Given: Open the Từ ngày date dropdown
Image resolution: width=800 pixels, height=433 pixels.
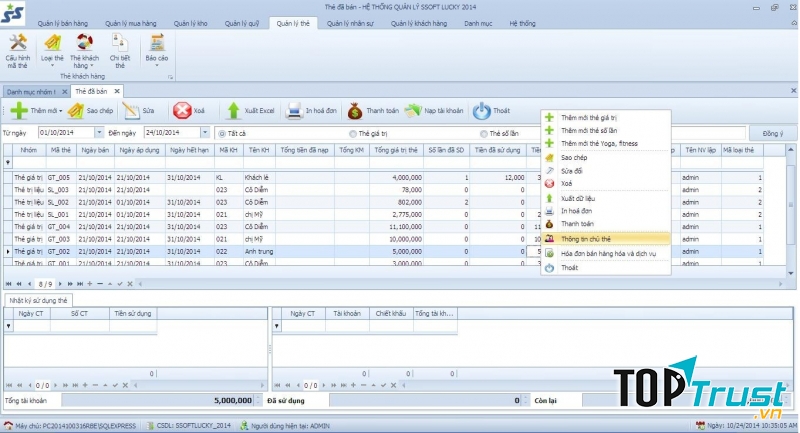Looking at the screenshot, I should (99, 133).
